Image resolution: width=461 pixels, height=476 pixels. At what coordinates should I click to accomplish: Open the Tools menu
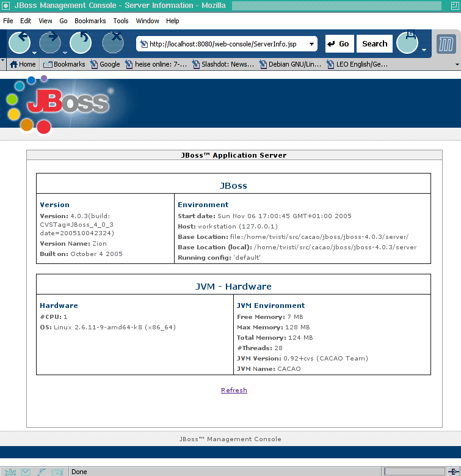click(121, 21)
